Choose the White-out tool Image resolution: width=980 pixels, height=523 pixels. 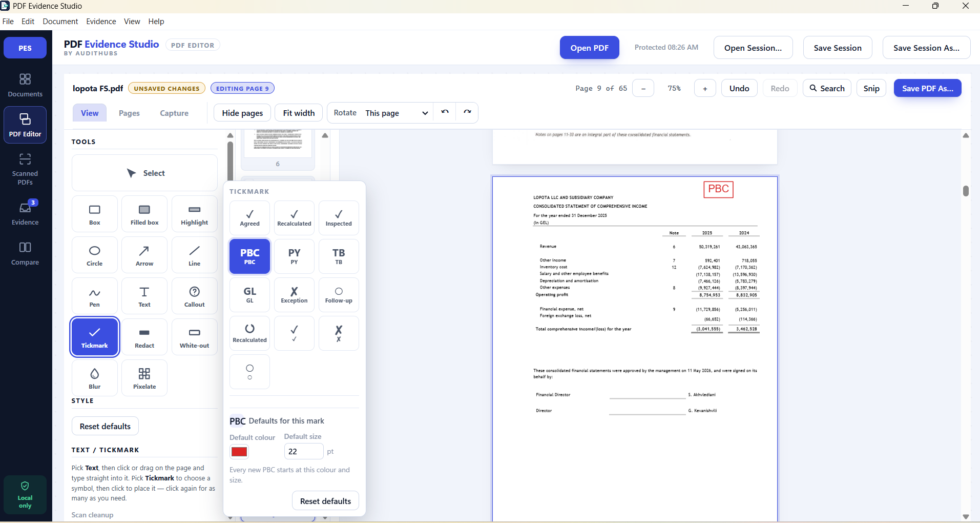[x=195, y=337]
